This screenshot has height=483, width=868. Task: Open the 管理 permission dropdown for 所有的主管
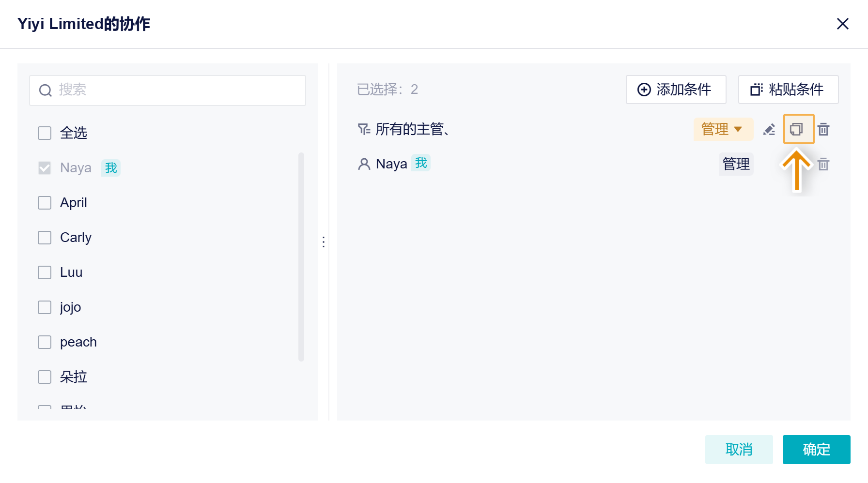click(x=723, y=129)
